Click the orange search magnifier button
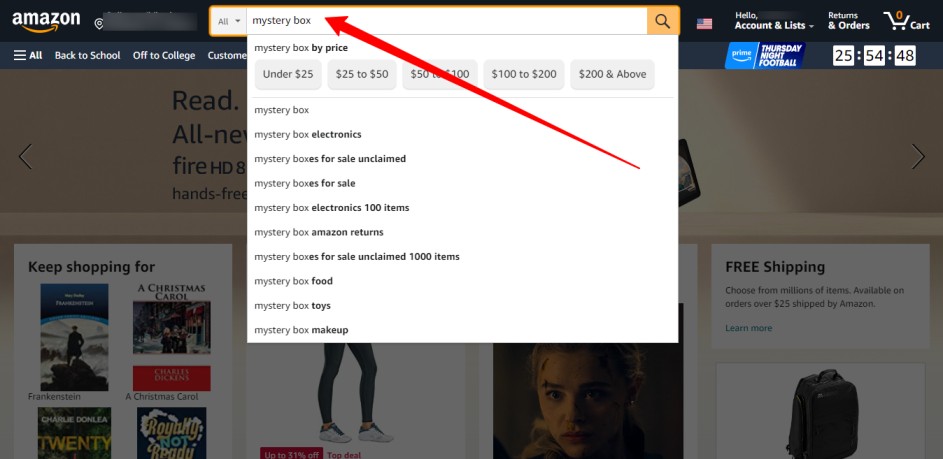Viewport: 943px width, 459px height. pos(663,21)
